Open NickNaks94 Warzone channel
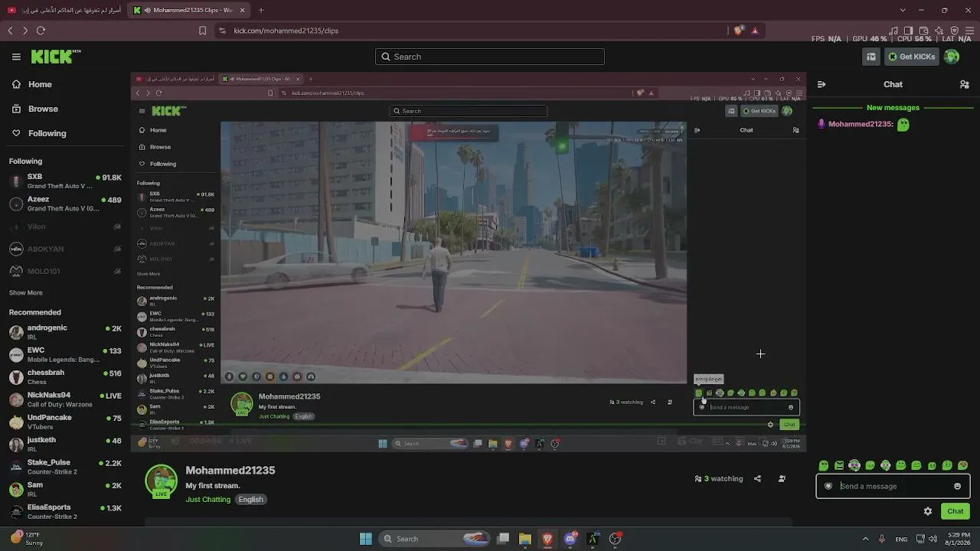This screenshot has height=551, width=980. coord(65,399)
